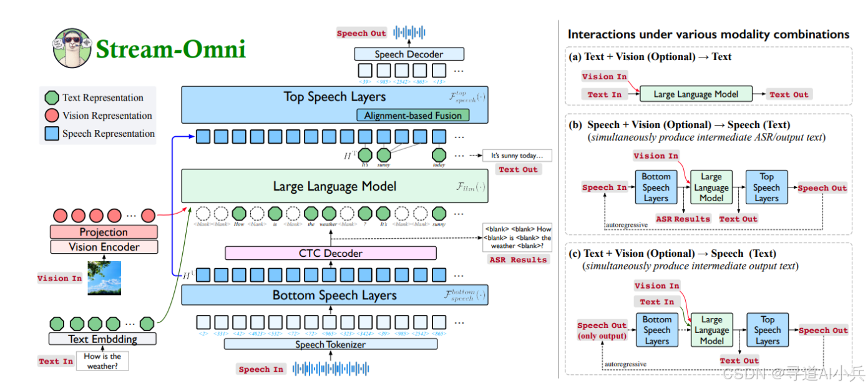The height and width of the screenshot is (388, 868).
Task: Click the Alignment-based Fusion box
Action: click(x=413, y=115)
